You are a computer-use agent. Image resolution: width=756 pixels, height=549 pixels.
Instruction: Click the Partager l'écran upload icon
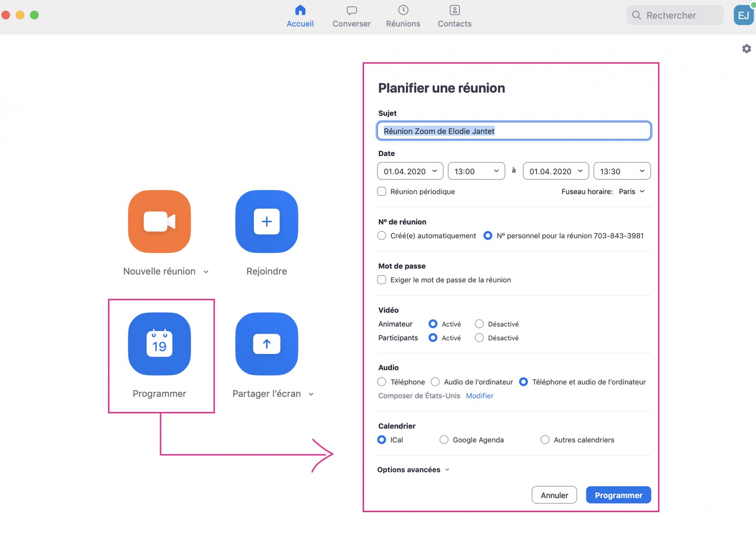point(266,344)
